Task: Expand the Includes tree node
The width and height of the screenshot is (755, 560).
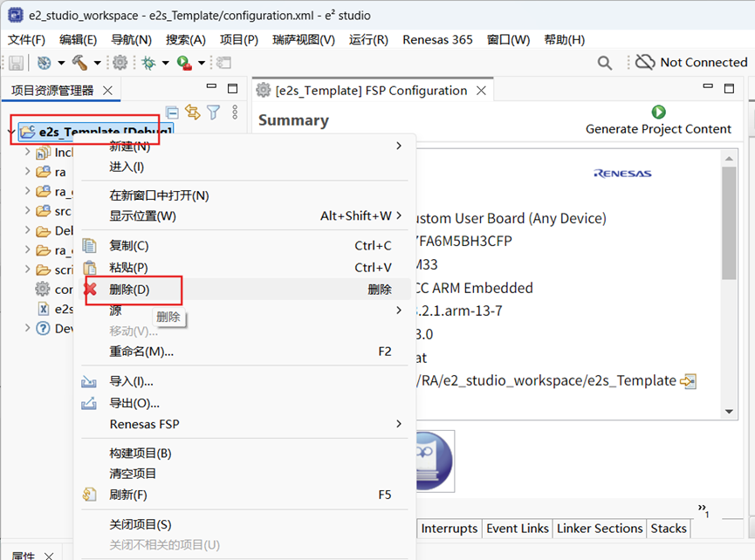Action: click(27, 152)
